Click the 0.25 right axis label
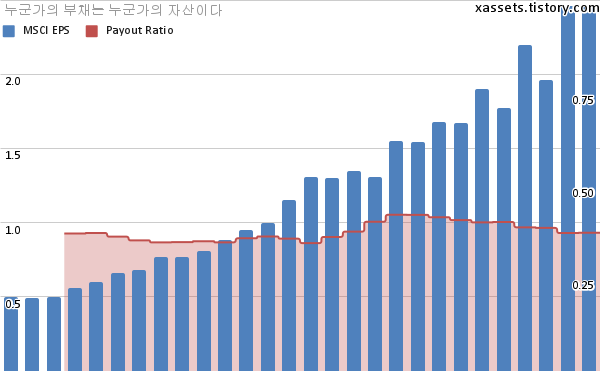Viewport: 600px width, 371px height. (x=583, y=285)
